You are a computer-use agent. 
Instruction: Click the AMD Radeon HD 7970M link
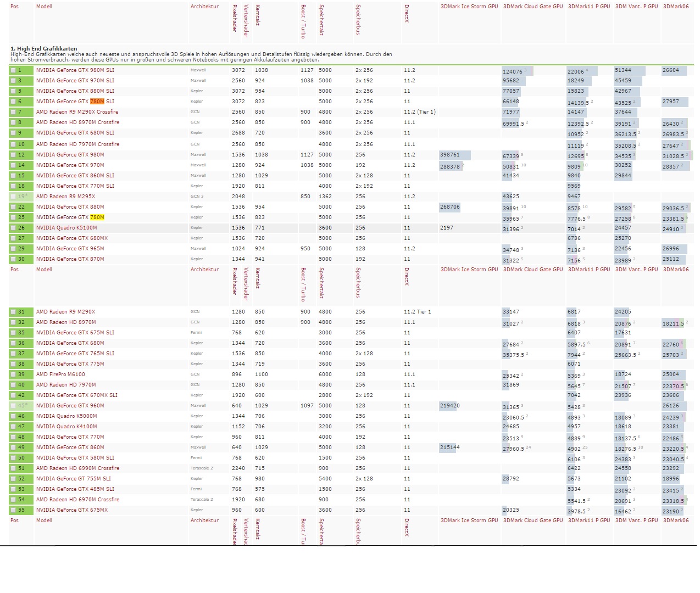pyautogui.click(x=66, y=385)
